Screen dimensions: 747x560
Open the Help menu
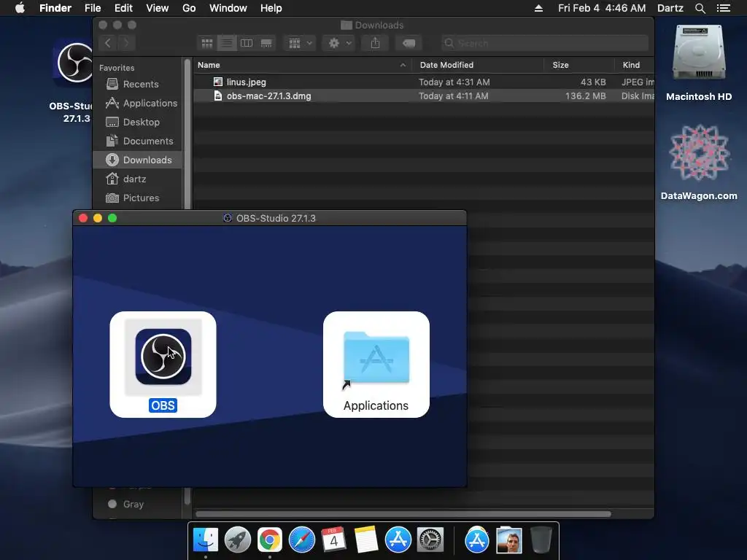(x=271, y=8)
